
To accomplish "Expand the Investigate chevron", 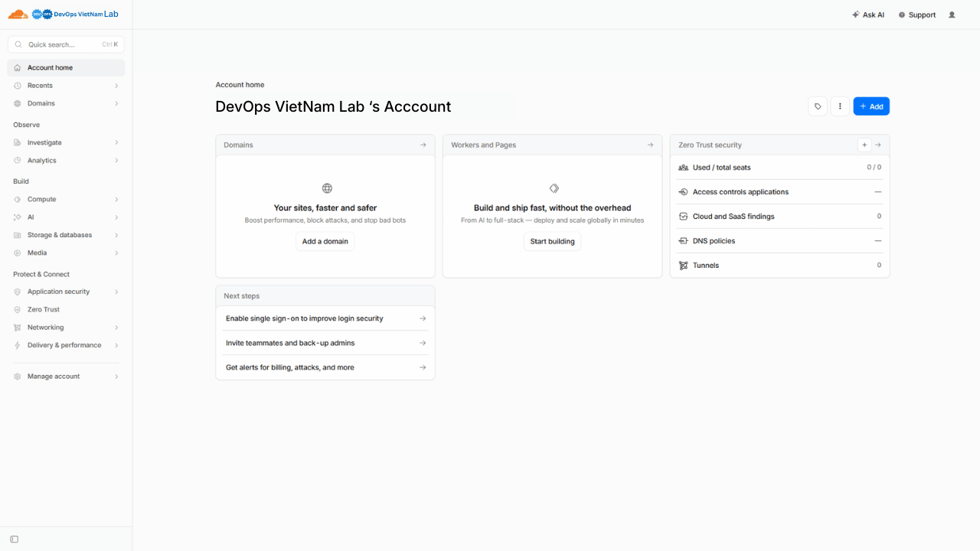I will [116, 142].
